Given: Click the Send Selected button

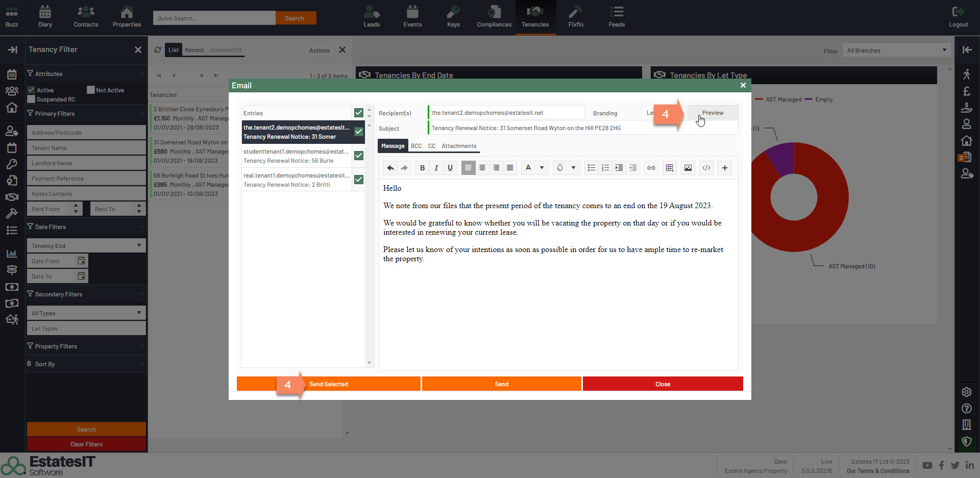Looking at the screenshot, I should [329, 384].
